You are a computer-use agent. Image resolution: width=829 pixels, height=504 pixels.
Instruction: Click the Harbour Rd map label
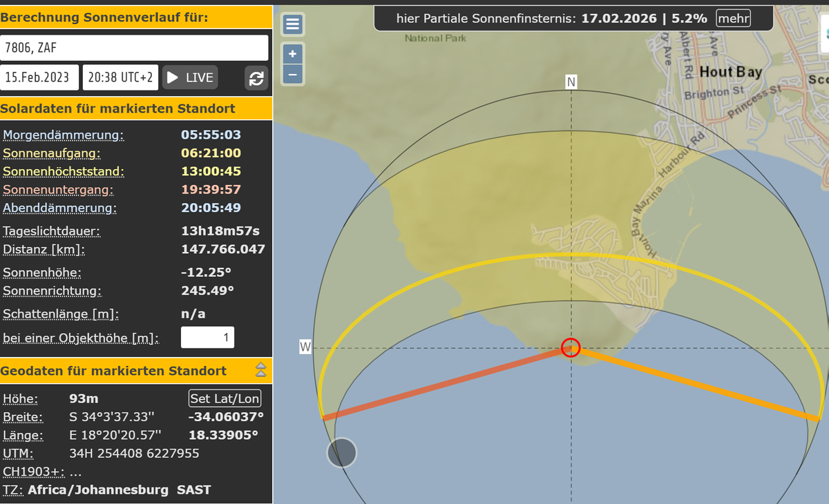click(x=683, y=153)
